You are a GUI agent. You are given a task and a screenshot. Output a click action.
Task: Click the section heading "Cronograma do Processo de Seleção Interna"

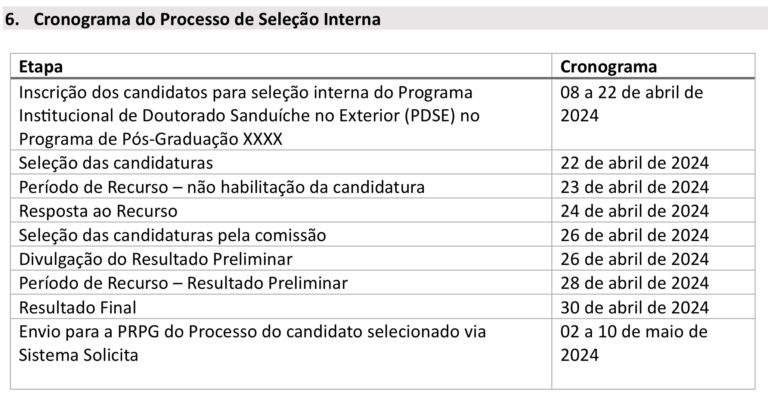click(x=205, y=19)
